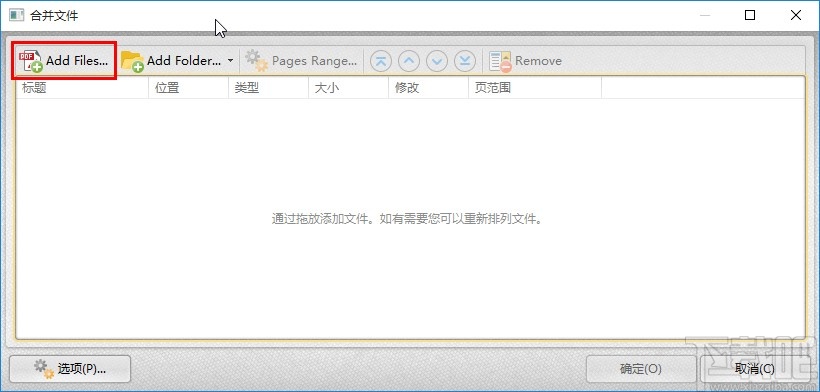Sort by the 标题 column header
The height and width of the screenshot is (392, 820).
coord(83,88)
